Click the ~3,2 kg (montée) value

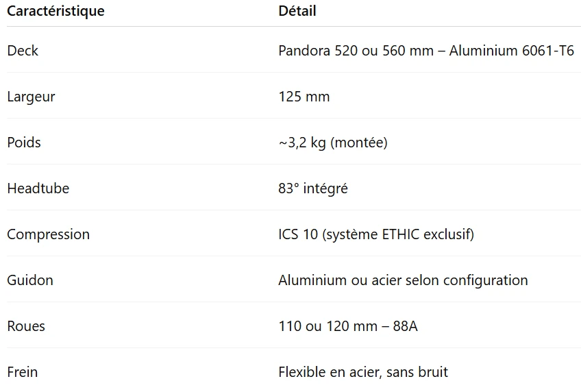pyautogui.click(x=333, y=143)
